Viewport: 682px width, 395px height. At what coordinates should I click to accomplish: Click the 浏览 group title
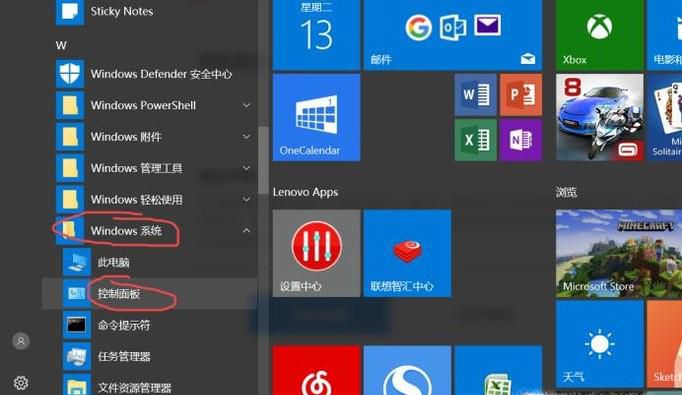coord(566,192)
